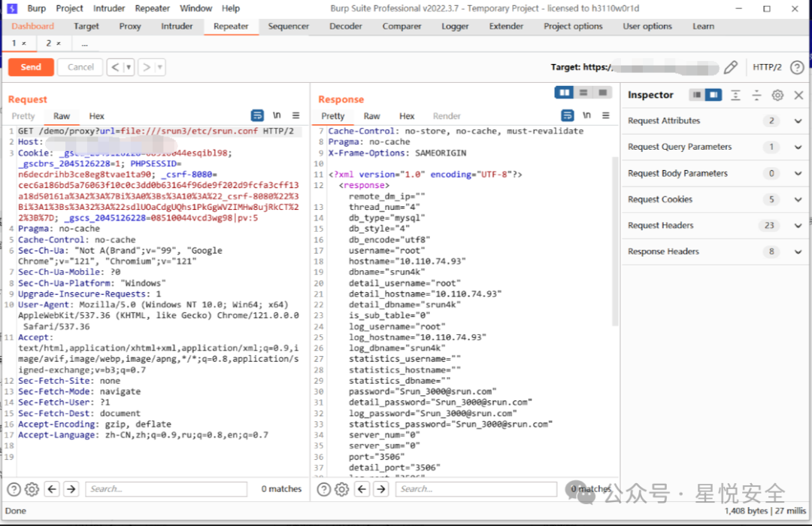Image resolution: width=812 pixels, height=526 pixels.
Task: Jump to previous Request search match
Action: click(53, 488)
